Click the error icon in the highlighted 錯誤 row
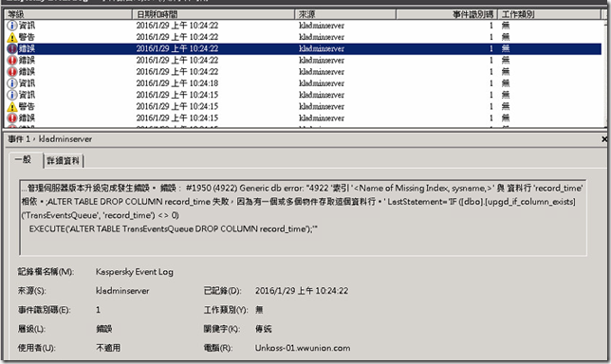 12,48
